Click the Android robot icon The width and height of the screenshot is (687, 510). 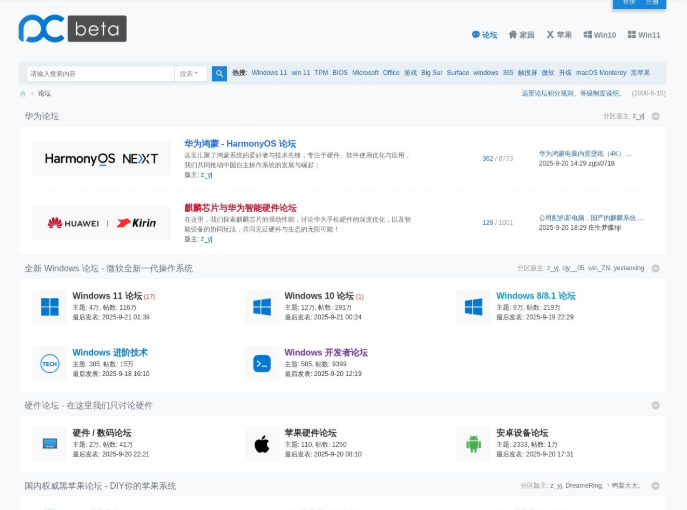coord(474,444)
